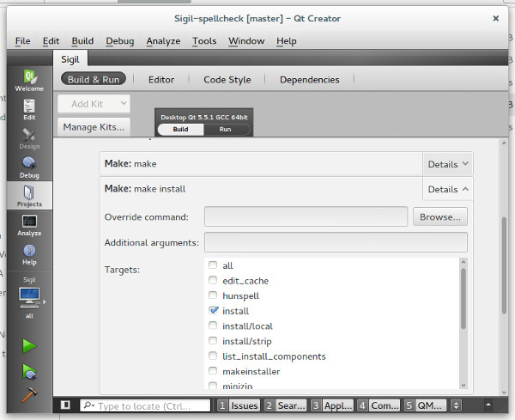
Task: Click the output pane up arrow
Action: point(488,405)
